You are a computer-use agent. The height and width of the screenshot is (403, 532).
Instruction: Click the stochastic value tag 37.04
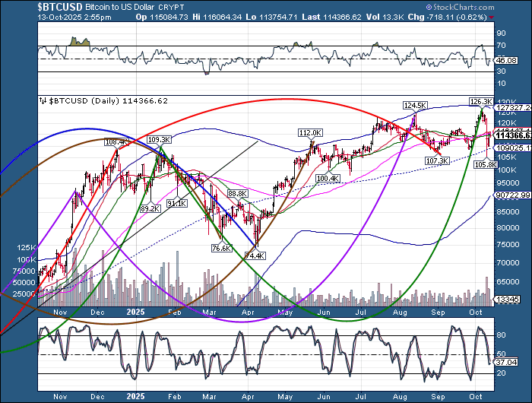(x=506, y=363)
